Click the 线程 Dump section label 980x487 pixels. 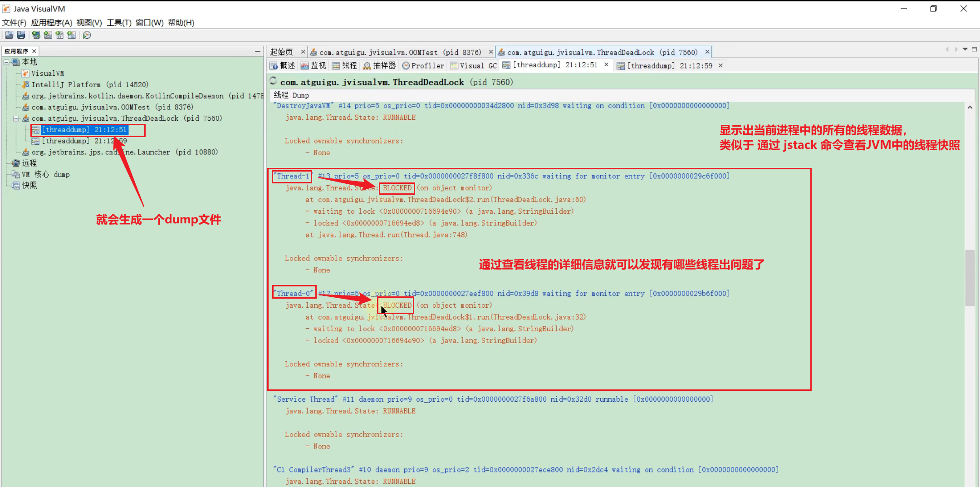(x=292, y=95)
